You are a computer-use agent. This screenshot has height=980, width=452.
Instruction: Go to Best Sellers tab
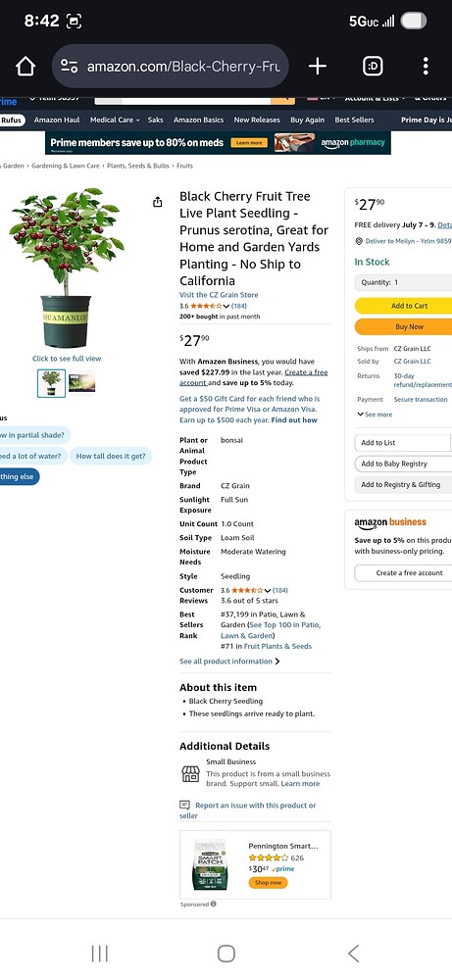[355, 120]
